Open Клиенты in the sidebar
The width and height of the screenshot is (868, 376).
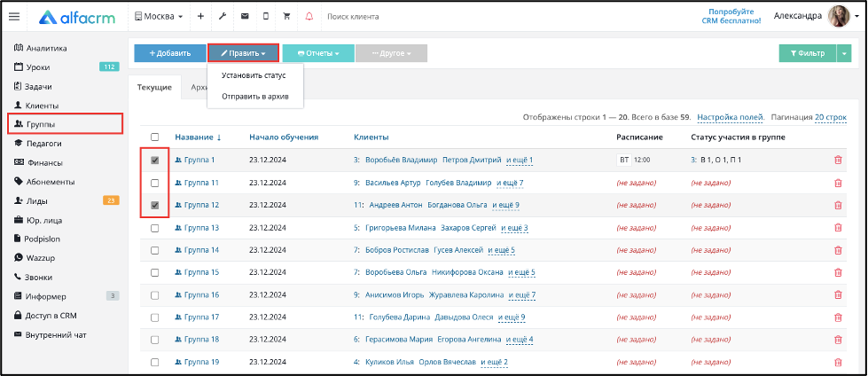(x=36, y=106)
